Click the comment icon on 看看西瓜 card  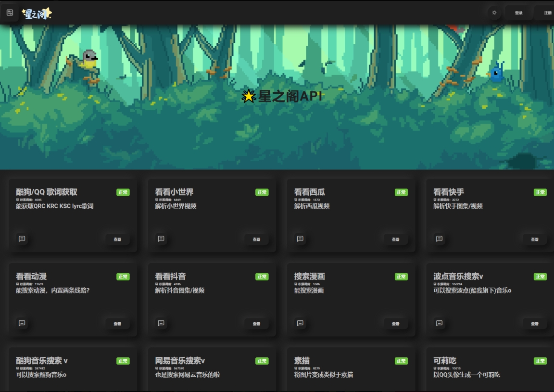click(300, 239)
